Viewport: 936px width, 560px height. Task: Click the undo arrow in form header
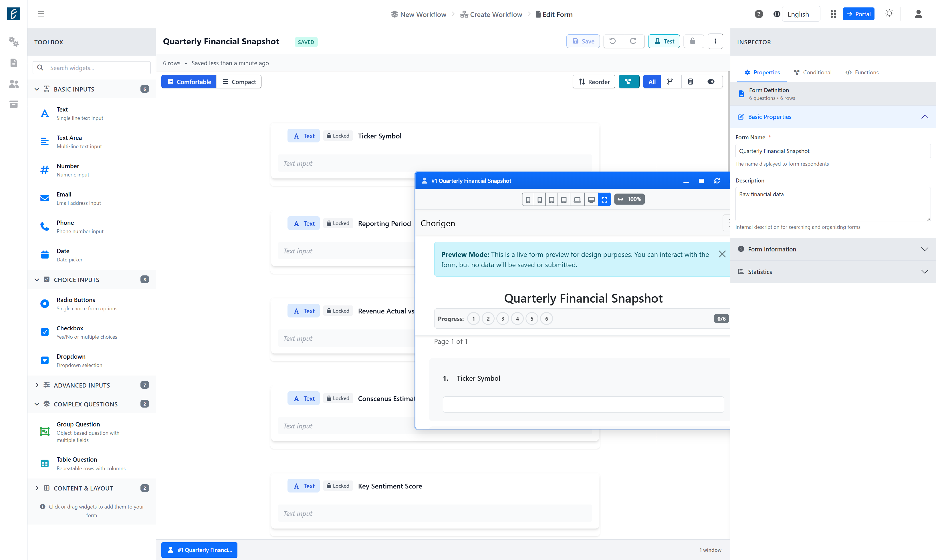(612, 41)
